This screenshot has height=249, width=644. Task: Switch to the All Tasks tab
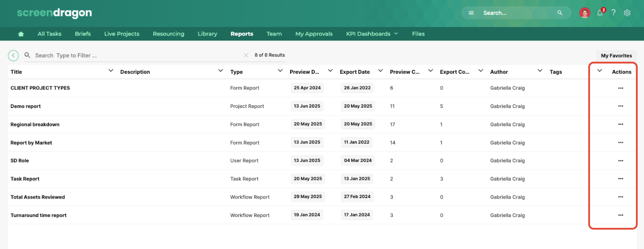[x=49, y=34]
